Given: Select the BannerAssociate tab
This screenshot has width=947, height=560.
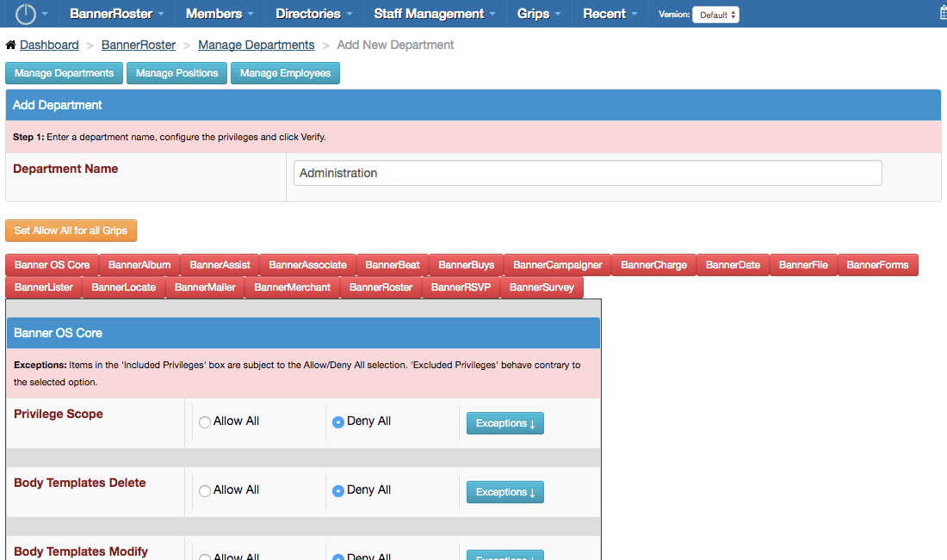Looking at the screenshot, I should (307, 265).
